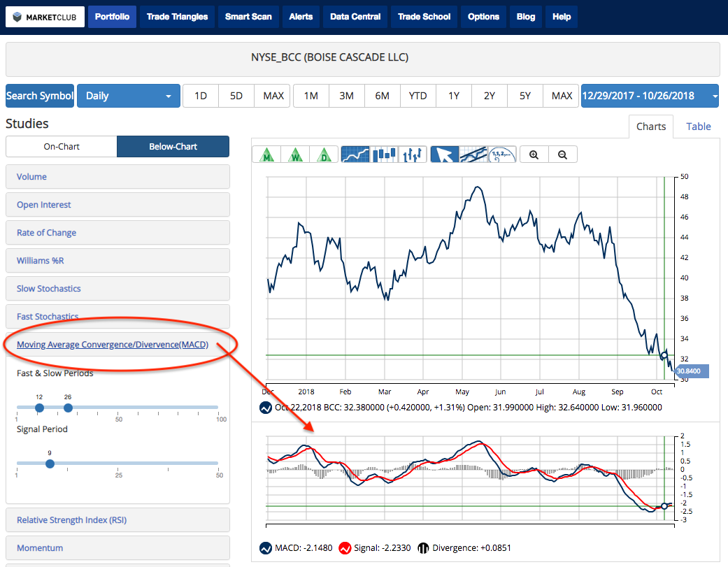The height and width of the screenshot is (567, 728).
Task: Open the date range dropdown
Action: click(650, 96)
